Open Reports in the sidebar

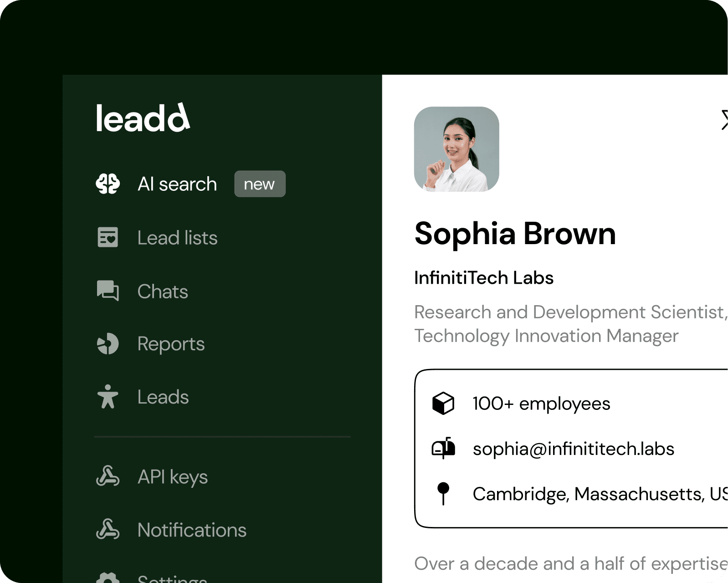coord(171,344)
